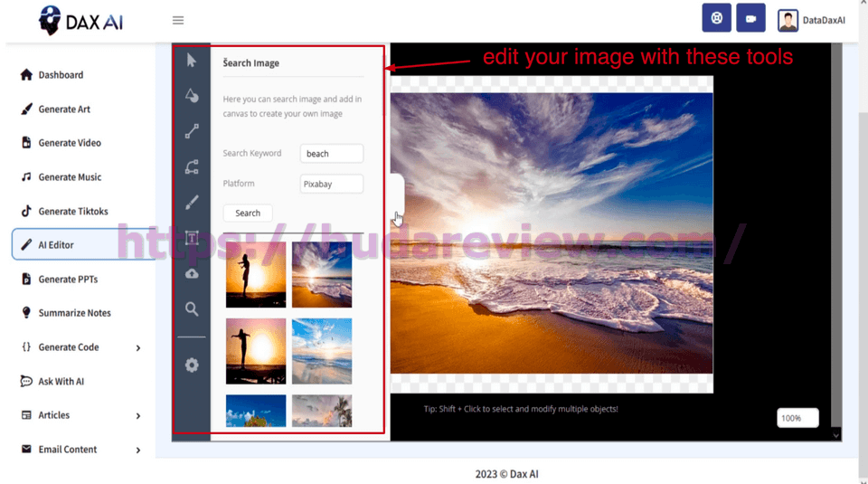Select the line drawing tool
The image size is (868, 484).
[x=192, y=131]
